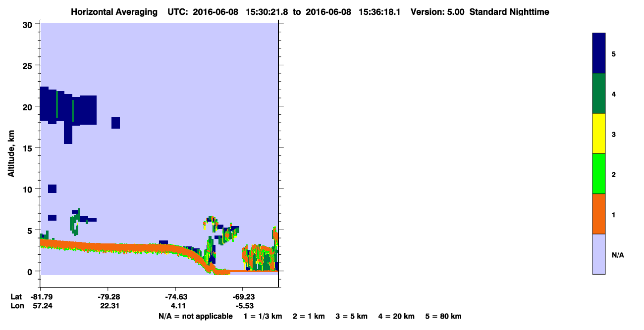
Task: Click the isolated dark blue block near 18 km
Action: (x=115, y=123)
